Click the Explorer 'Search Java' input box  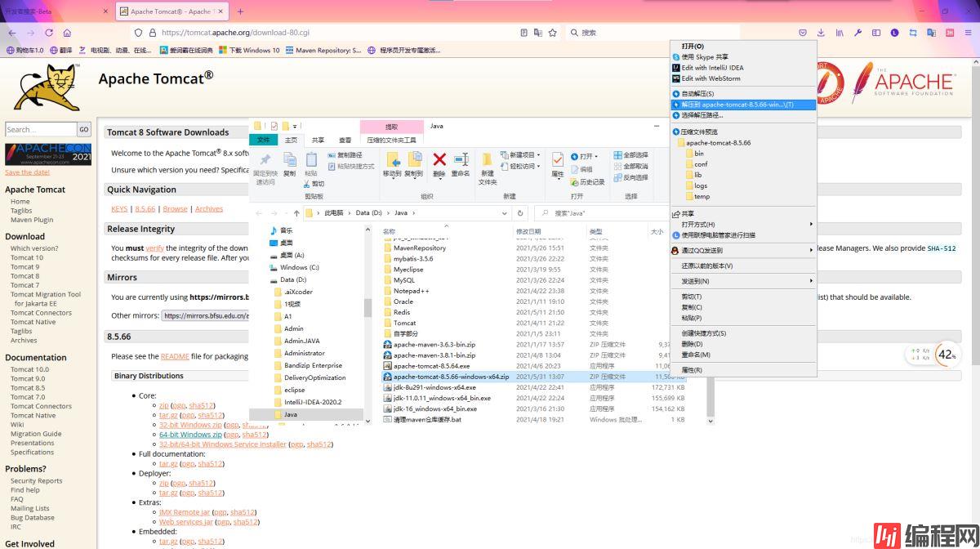604,213
